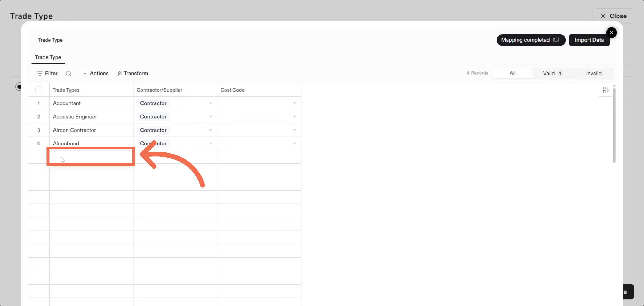The width and height of the screenshot is (644, 306).
Task: Toggle the select-all rows checkbox
Action: point(39,90)
